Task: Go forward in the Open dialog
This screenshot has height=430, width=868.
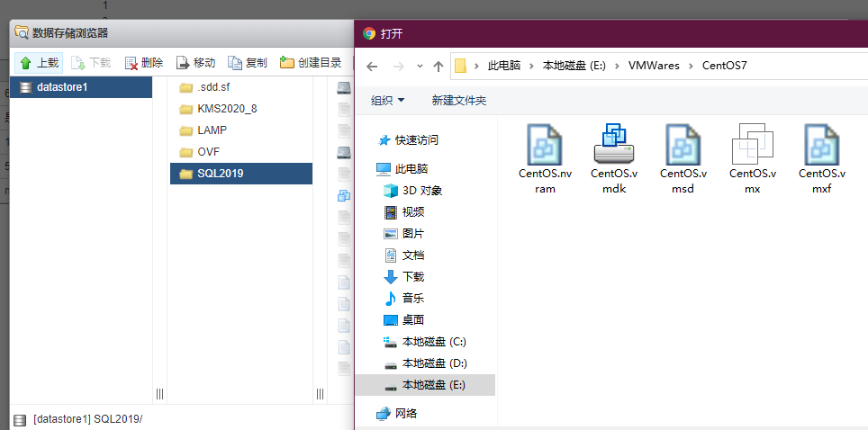Action: tap(399, 67)
